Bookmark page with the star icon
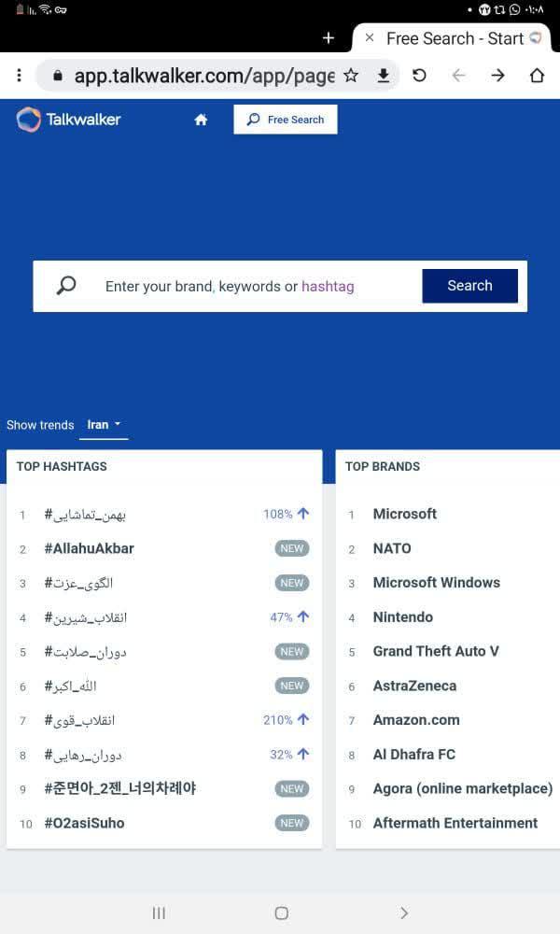560x934 pixels. 351,75
